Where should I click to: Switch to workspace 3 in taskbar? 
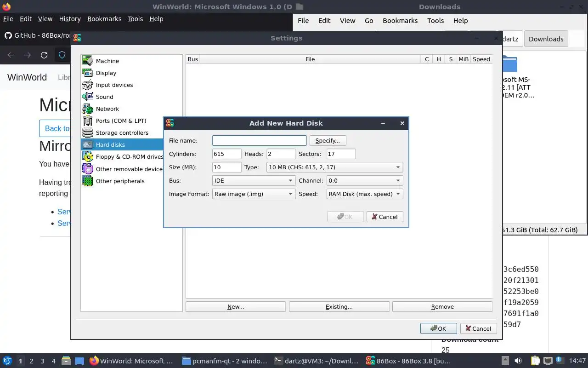[x=43, y=361]
